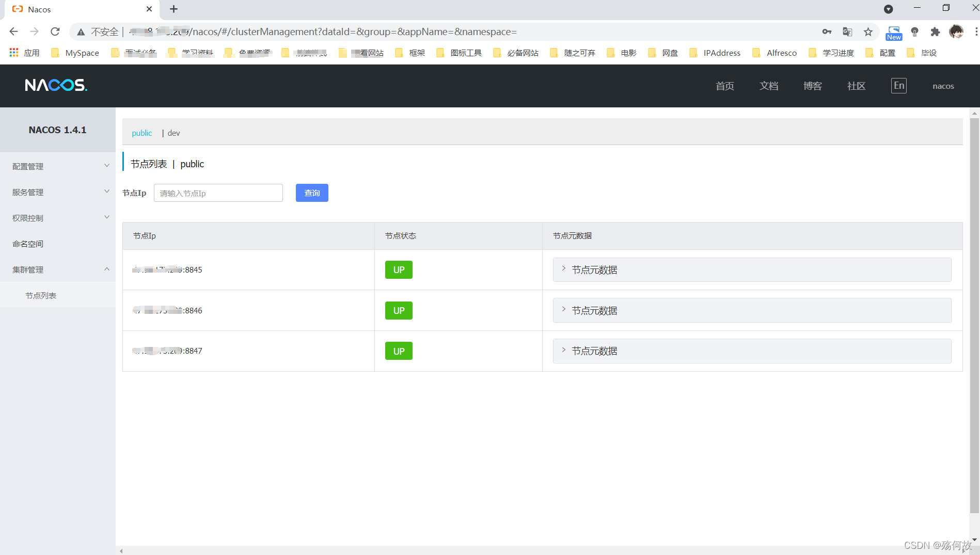Screen dimensions: 980x555
Task: Open the extension marked New
Action: pyautogui.click(x=894, y=33)
